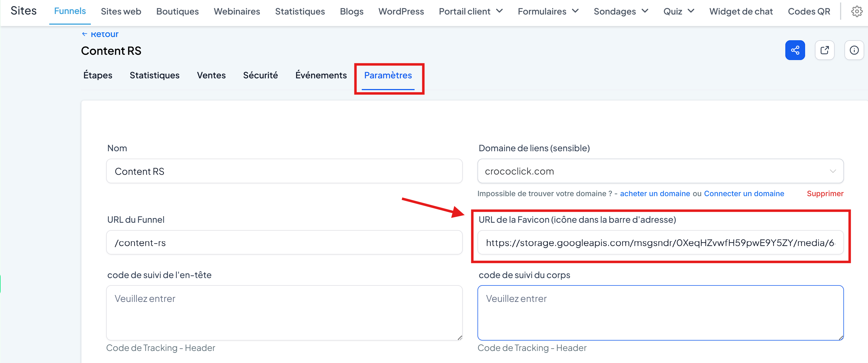The height and width of the screenshot is (363, 868).
Task: Click the acheter un domaine link
Action: point(655,194)
